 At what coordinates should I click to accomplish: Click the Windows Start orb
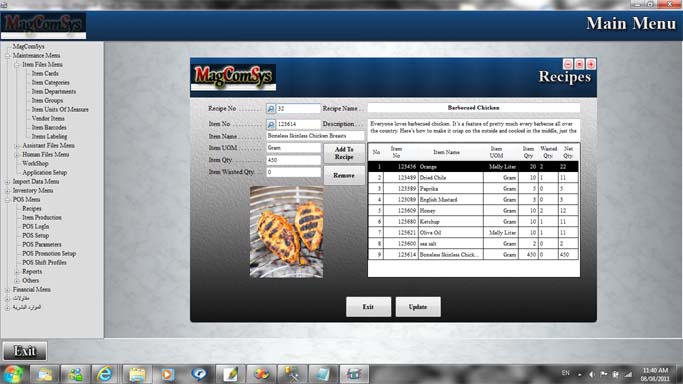pos(13,374)
